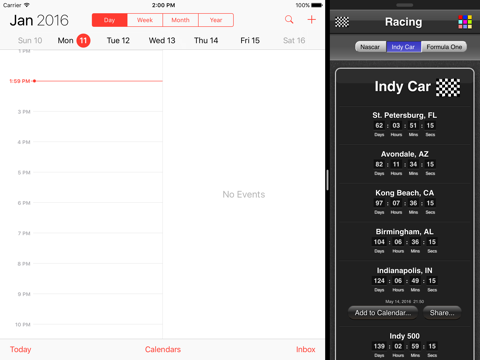Screen dimensions: 480x360
Task: Switch calendar to Month view
Action: pyautogui.click(x=180, y=20)
